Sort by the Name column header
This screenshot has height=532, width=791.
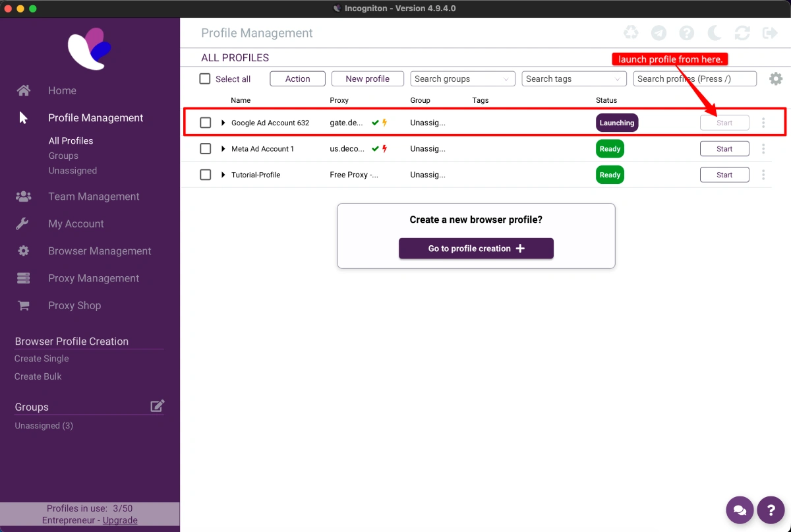pos(241,100)
